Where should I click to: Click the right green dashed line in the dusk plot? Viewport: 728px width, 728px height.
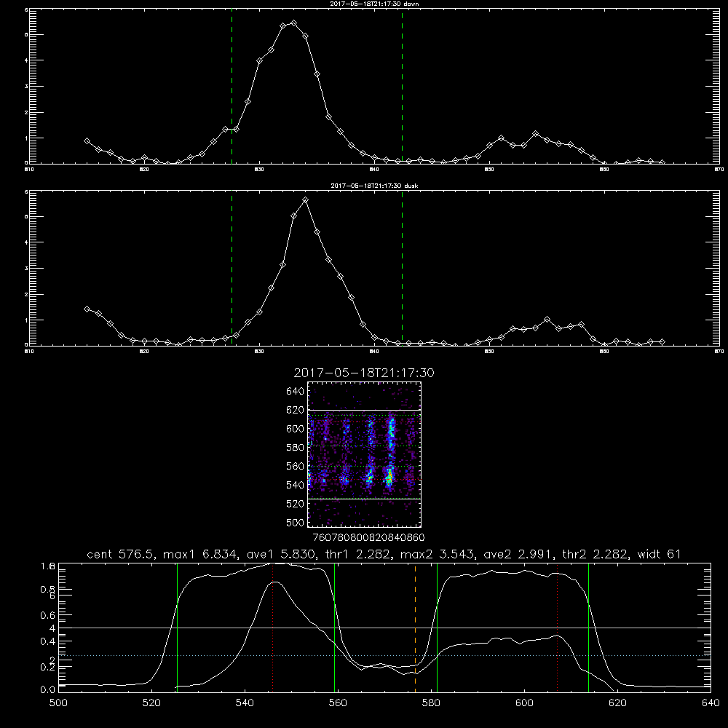[402, 269]
